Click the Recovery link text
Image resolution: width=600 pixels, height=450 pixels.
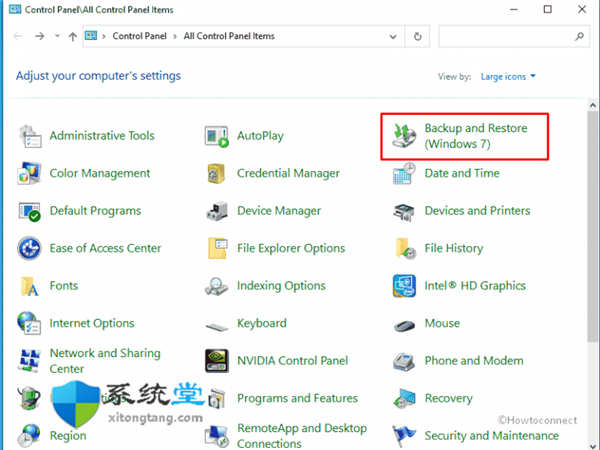(x=448, y=398)
